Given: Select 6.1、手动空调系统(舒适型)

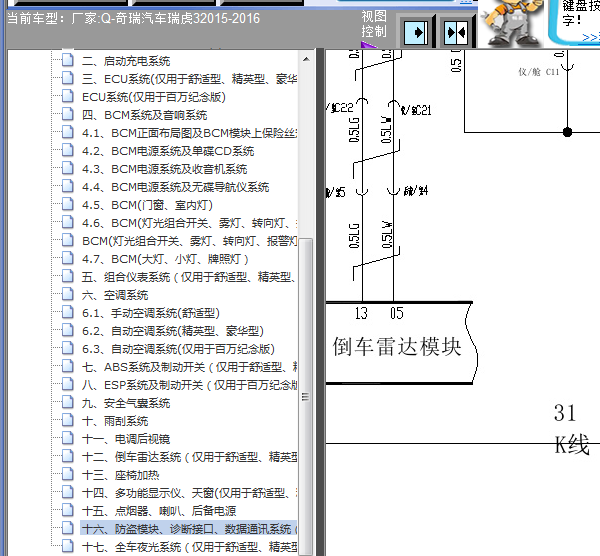Looking at the screenshot, I should point(151,313).
